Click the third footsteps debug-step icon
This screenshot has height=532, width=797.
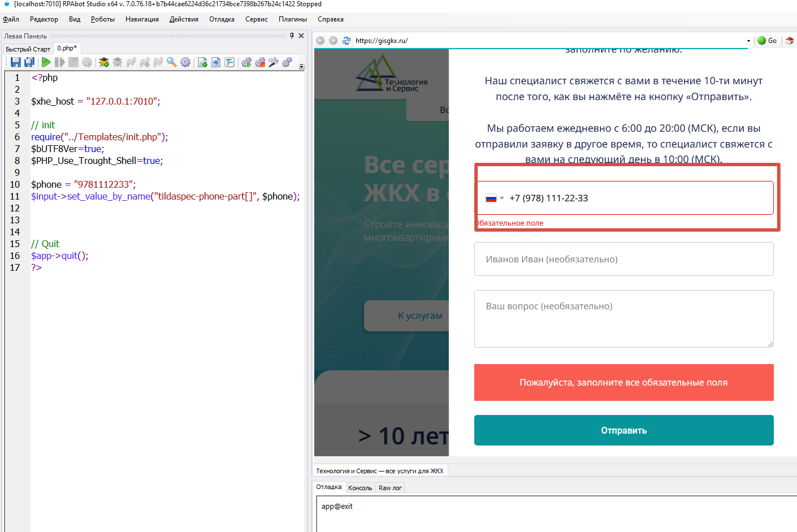click(x=158, y=62)
